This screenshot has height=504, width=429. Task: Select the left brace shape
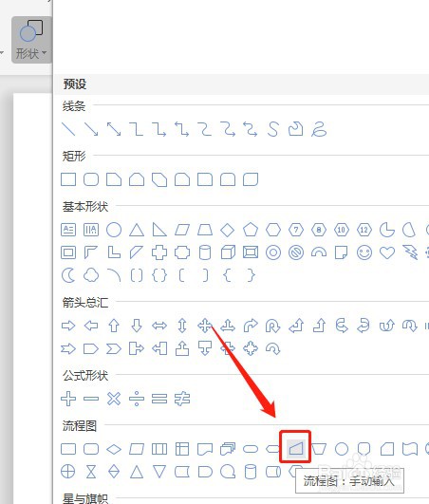pos(228,275)
